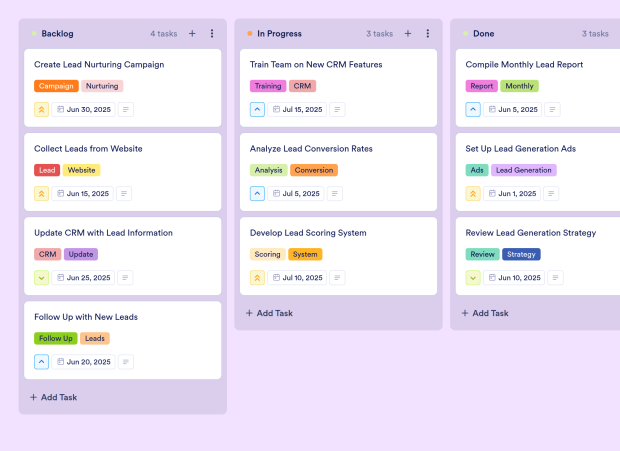Select the Done column title

(484, 34)
